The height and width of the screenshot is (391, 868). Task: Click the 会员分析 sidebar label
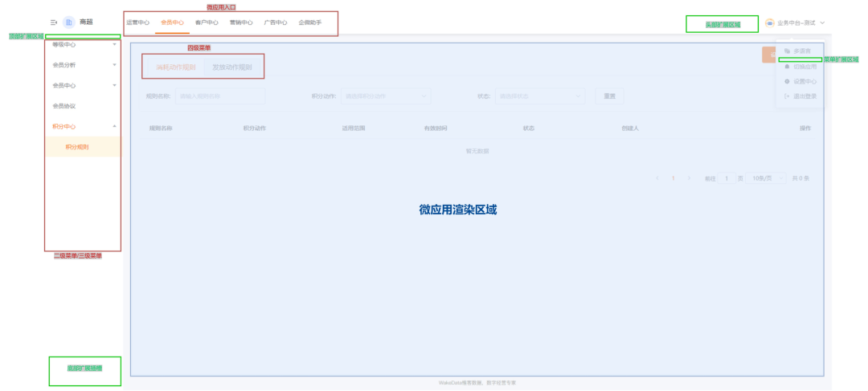coord(64,65)
